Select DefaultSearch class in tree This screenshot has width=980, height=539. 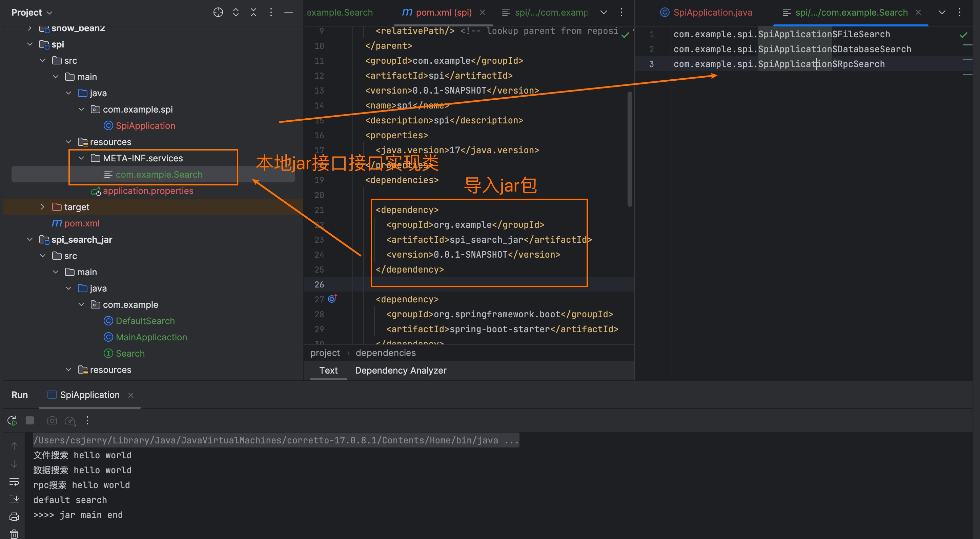(x=145, y=321)
